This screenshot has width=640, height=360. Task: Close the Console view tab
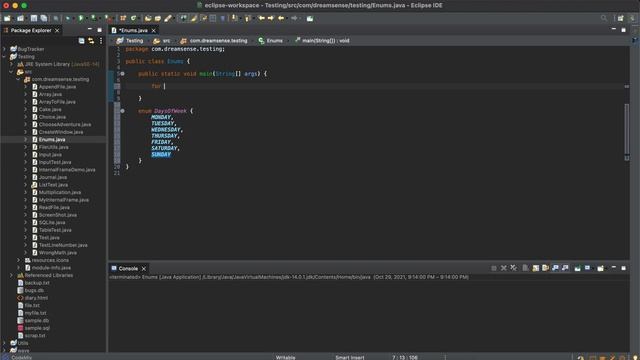point(144,269)
